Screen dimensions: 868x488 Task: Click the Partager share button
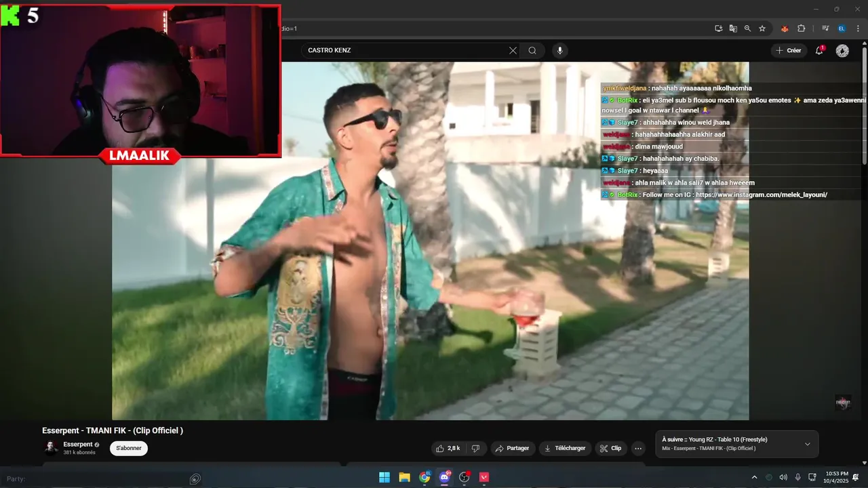coord(512,448)
